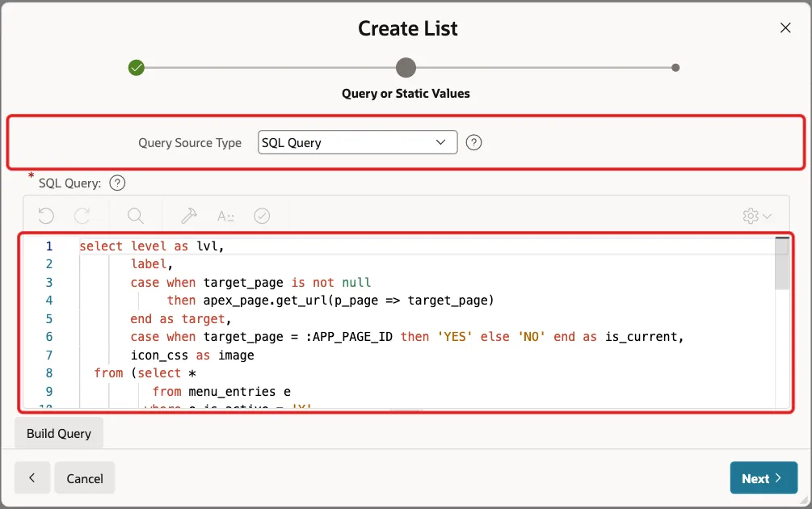Click the 'SQL Query:' label
This screenshot has height=509, width=812.
coord(70,183)
